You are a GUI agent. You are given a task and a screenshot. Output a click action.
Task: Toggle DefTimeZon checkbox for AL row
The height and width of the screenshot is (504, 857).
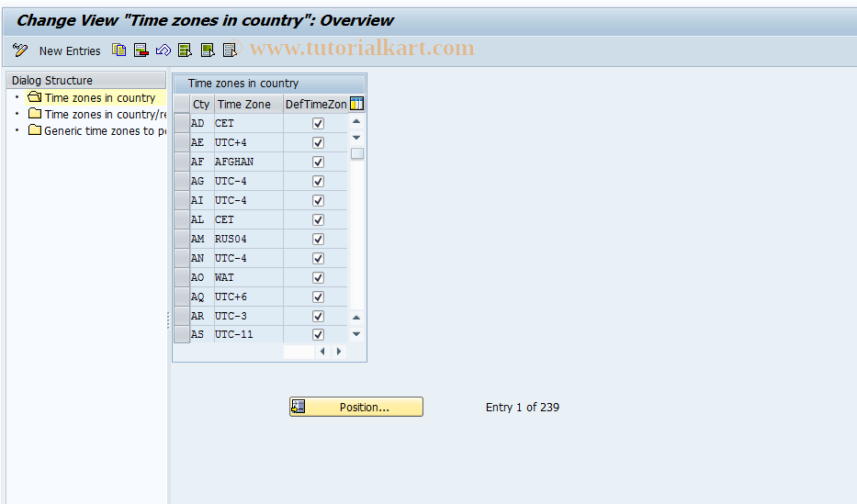pos(318,219)
